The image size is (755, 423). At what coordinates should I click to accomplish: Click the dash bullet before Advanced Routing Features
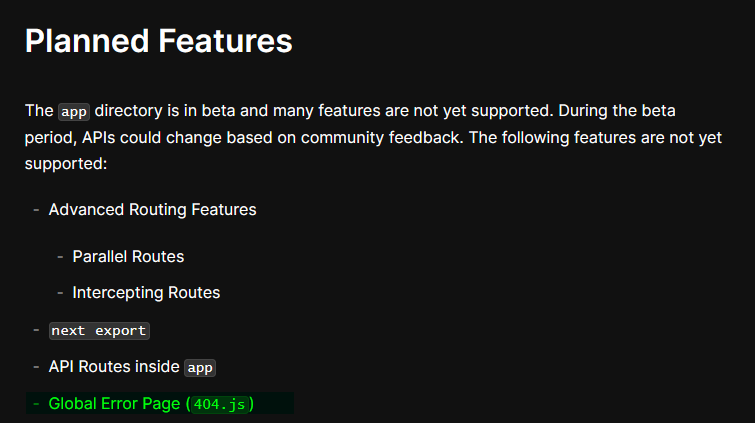tap(36, 210)
